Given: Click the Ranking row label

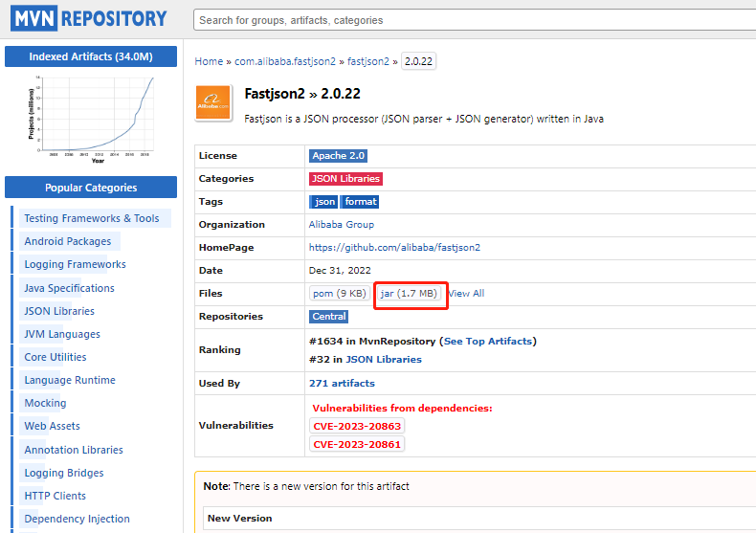Looking at the screenshot, I should coord(219,350).
